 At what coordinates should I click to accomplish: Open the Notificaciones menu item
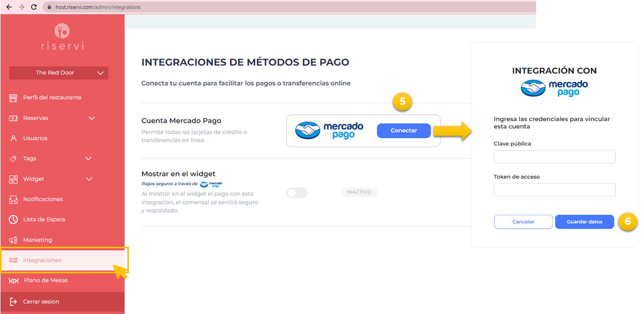tap(43, 199)
